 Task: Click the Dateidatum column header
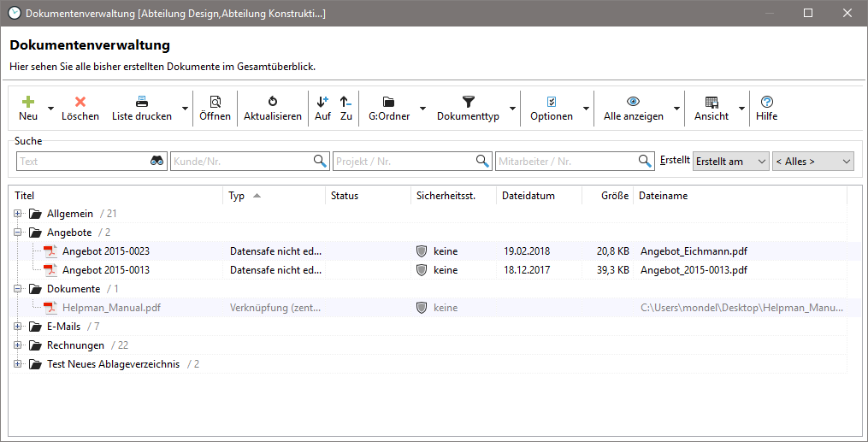528,196
